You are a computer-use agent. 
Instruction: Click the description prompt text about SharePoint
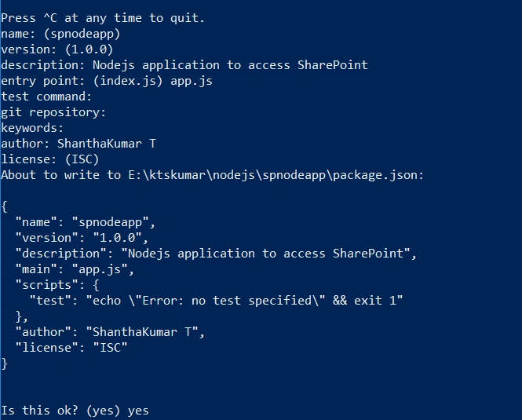[184, 65]
